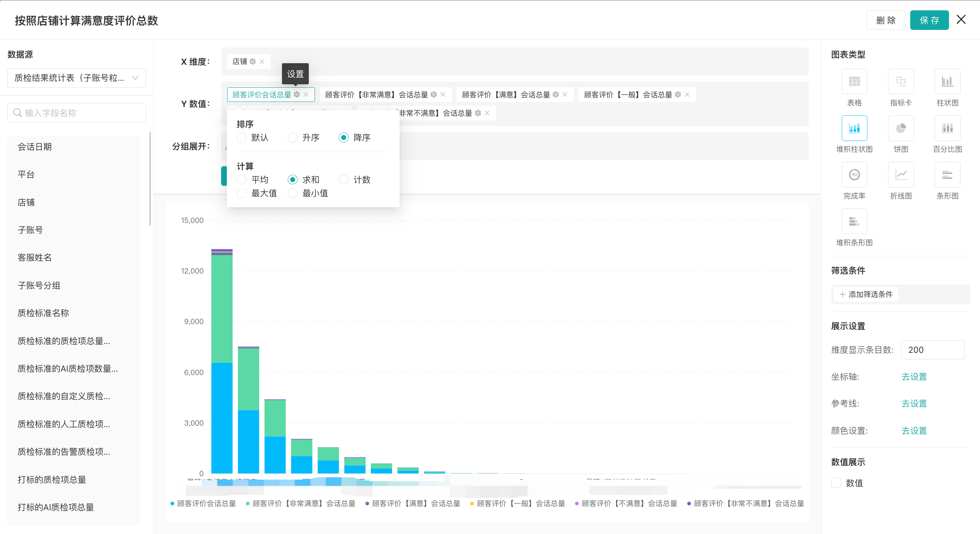The width and height of the screenshot is (980, 534).
Task: Open 颜色设置 去设置 link
Action: [x=914, y=431]
